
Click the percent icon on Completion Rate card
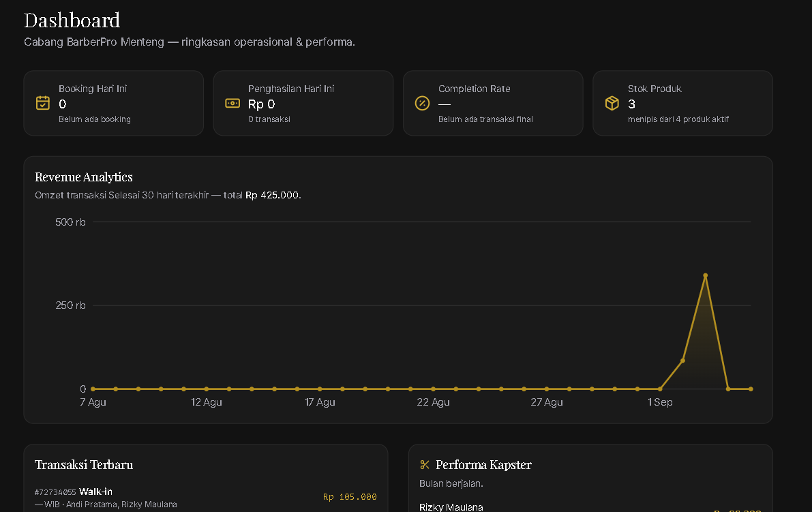pos(423,103)
